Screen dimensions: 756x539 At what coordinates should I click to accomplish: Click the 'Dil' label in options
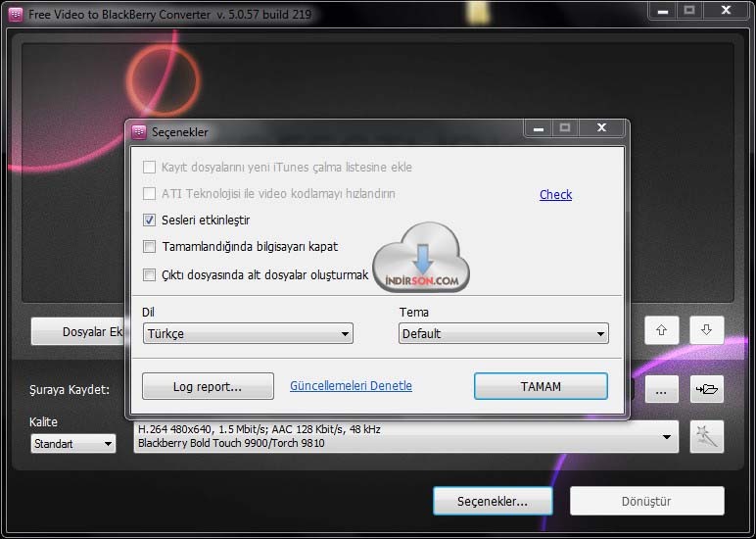point(148,313)
